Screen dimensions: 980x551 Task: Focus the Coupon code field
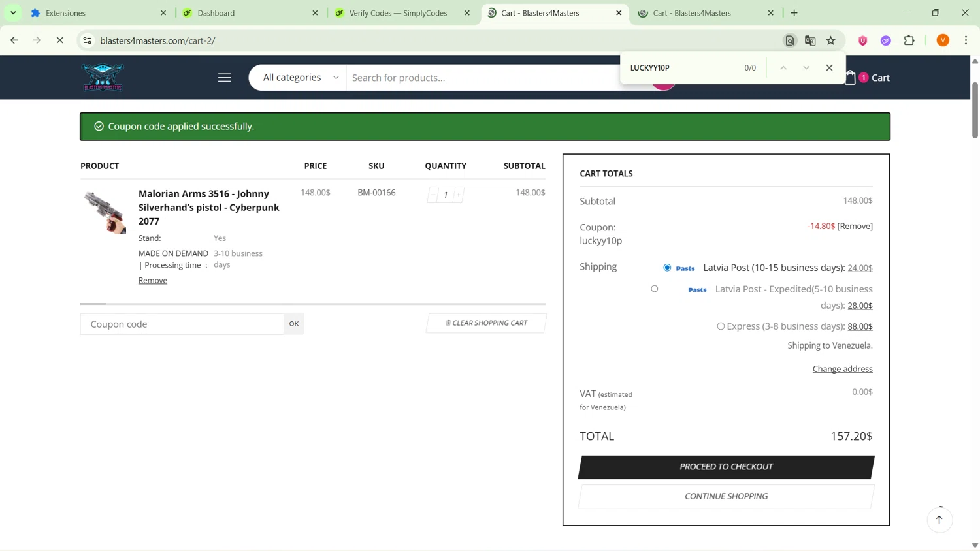coord(182,324)
